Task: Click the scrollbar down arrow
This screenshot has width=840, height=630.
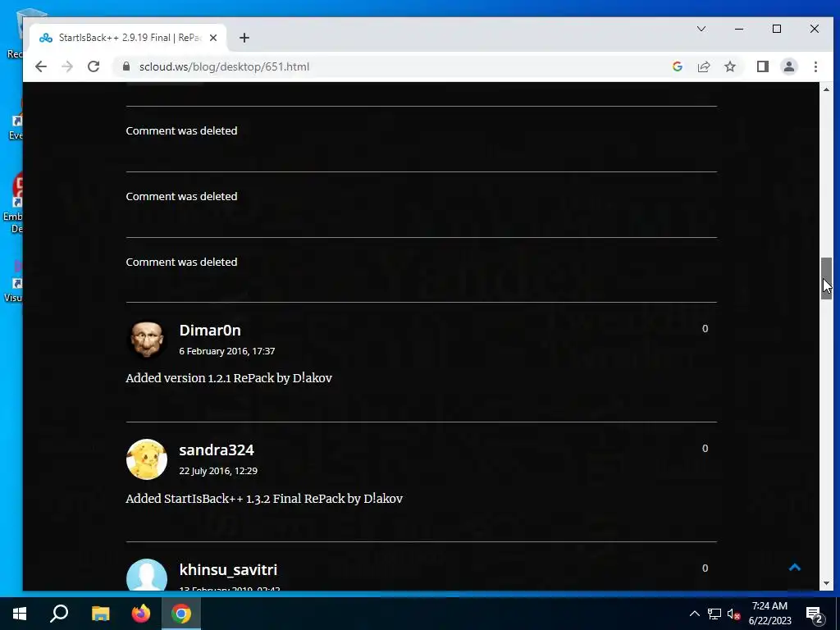Action: click(826, 583)
